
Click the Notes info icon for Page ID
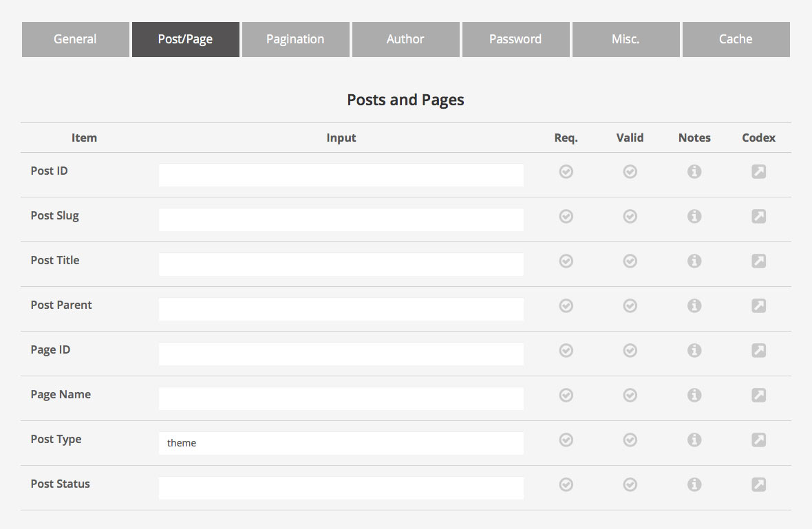[x=694, y=350]
